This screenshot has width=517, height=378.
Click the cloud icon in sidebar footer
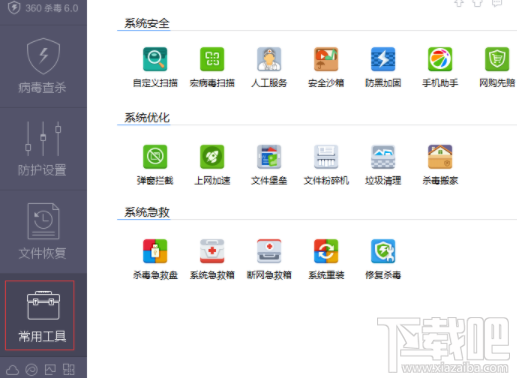pyautogui.click(x=13, y=370)
